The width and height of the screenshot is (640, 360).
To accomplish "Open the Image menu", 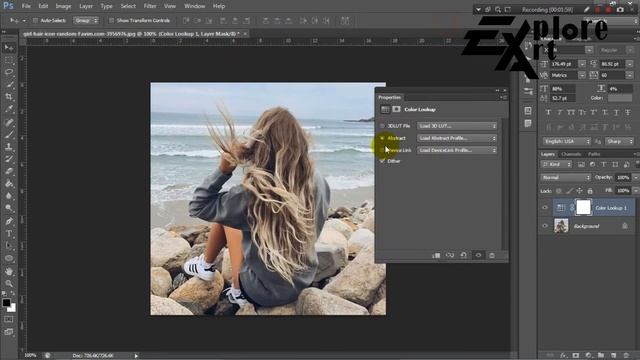I will (x=63, y=6).
